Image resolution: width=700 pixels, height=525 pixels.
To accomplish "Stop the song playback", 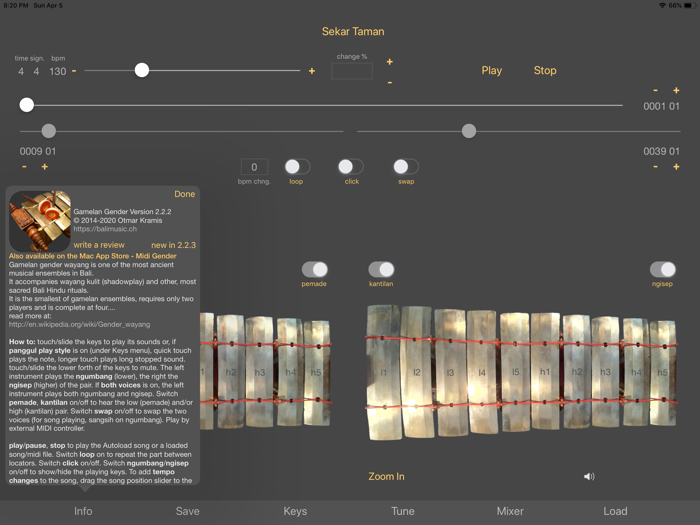I will pyautogui.click(x=545, y=71).
